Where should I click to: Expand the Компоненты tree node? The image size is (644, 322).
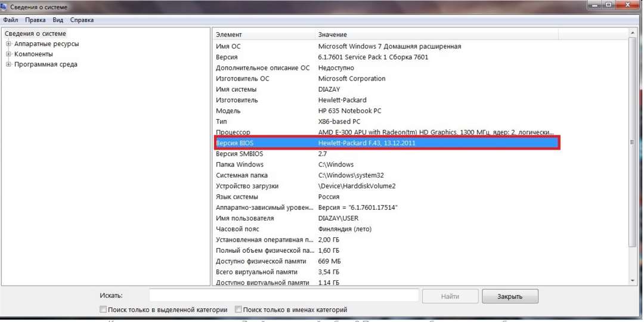click(8, 54)
